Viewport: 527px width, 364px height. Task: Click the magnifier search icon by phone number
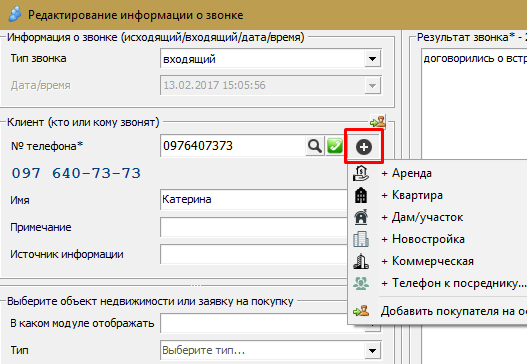315,146
